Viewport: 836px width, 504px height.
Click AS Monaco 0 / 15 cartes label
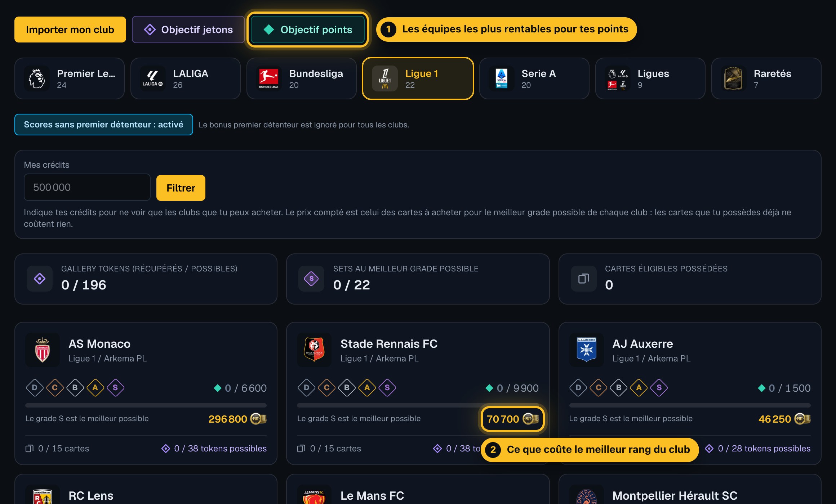(57, 449)
